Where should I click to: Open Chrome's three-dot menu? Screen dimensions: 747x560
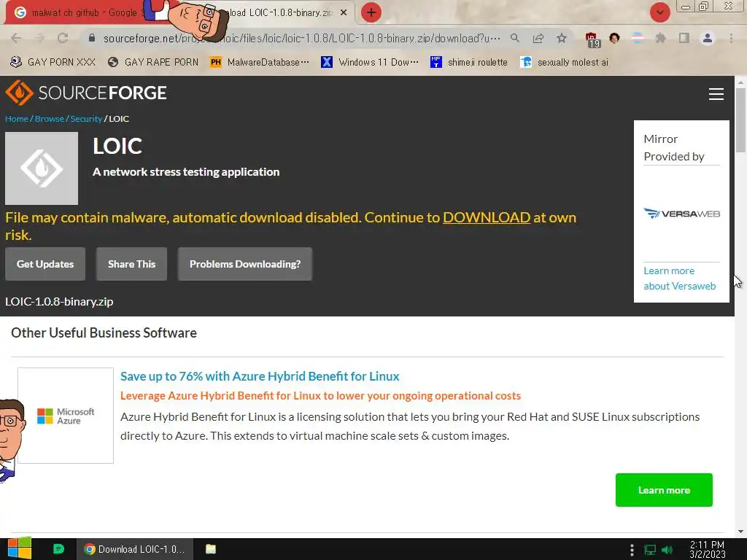(731, 38)
